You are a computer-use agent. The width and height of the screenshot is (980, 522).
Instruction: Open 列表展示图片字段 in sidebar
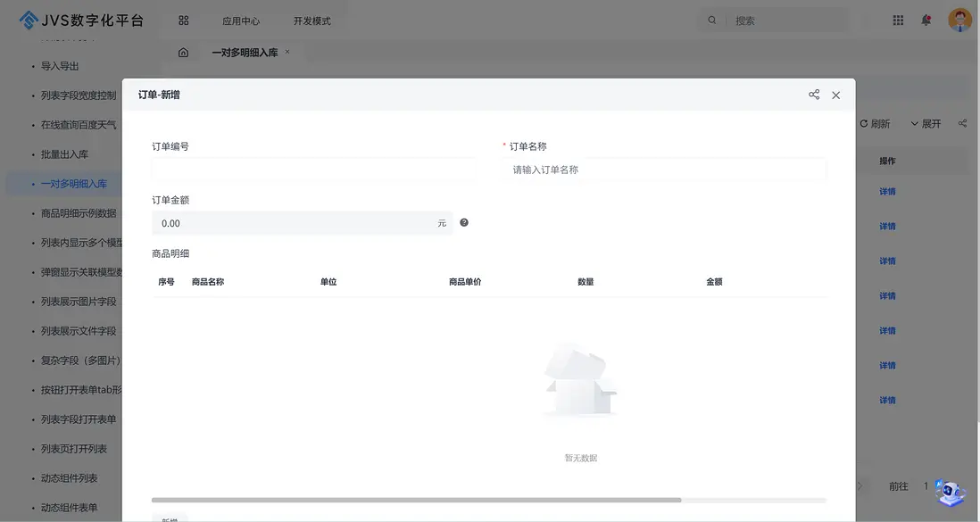pyautogui.click(x=79, y=302)
